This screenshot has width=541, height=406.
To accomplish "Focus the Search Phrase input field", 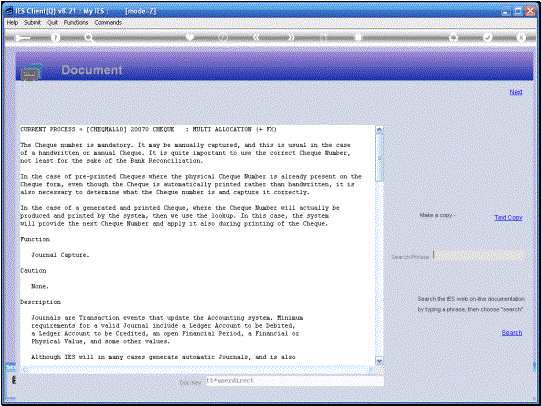I will pyautogui.click(x=479, y=256).
